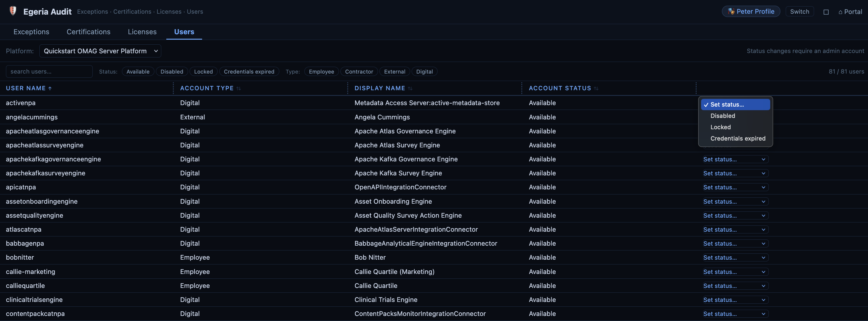
Task: Open the Platform dropdown Quickstart OMAG Server Platform
Action: (x=100, y=51)
